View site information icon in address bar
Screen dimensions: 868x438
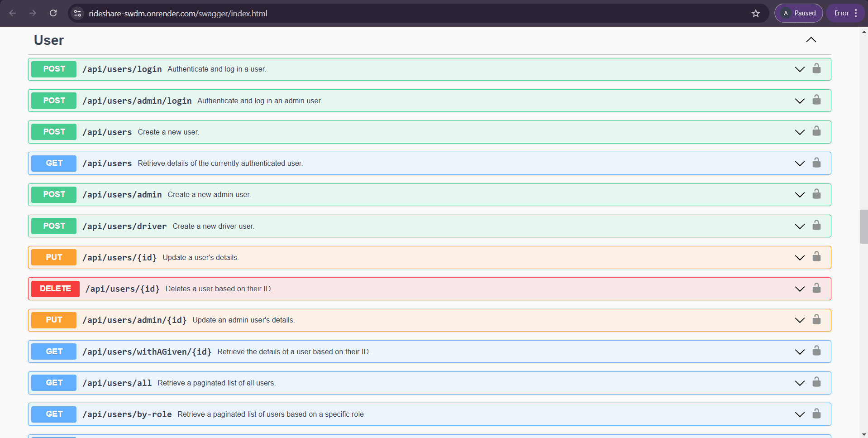[x=77, y=13]
